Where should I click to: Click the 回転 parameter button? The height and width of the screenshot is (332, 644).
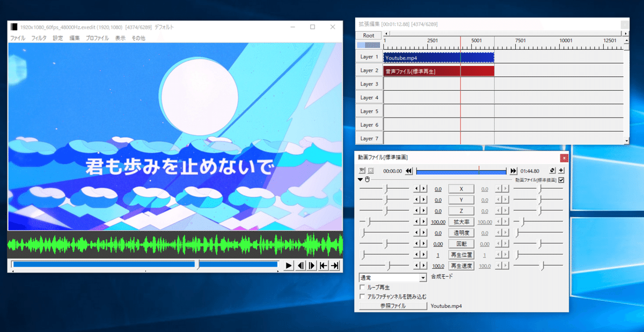[461, 244]
